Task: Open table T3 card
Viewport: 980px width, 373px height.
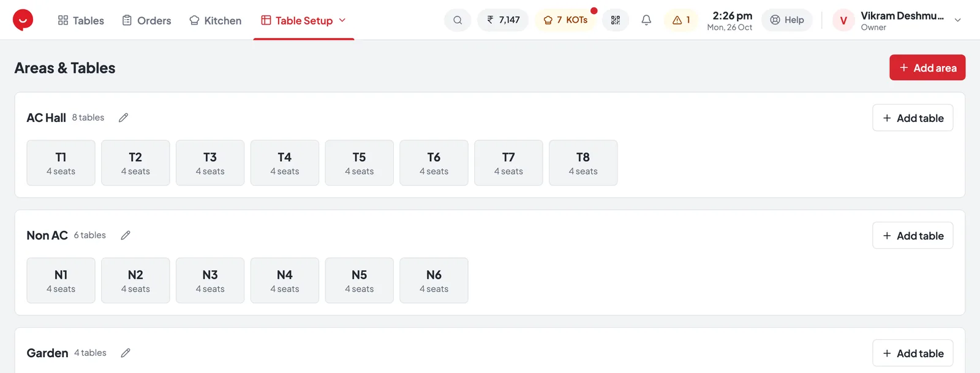Action: click(210, 163)
